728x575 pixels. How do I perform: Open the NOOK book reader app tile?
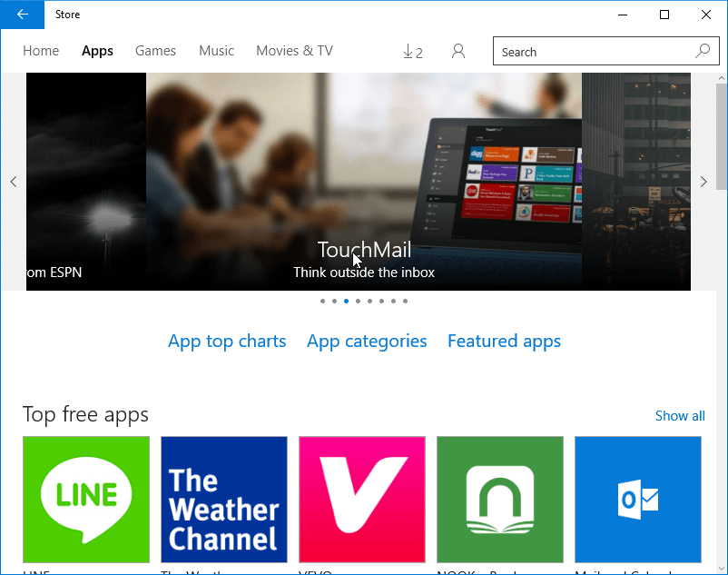500,500
